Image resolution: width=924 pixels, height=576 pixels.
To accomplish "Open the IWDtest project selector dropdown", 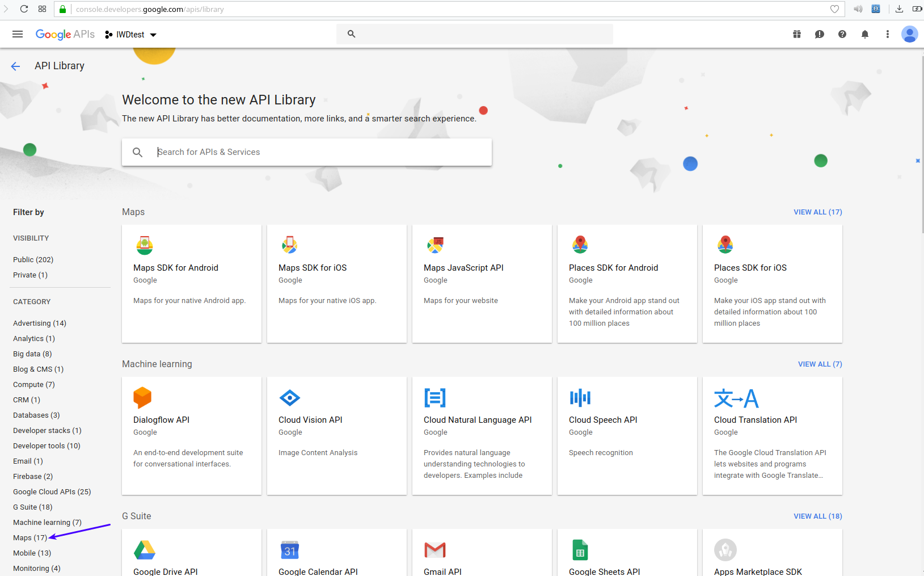I will [130, 35].
